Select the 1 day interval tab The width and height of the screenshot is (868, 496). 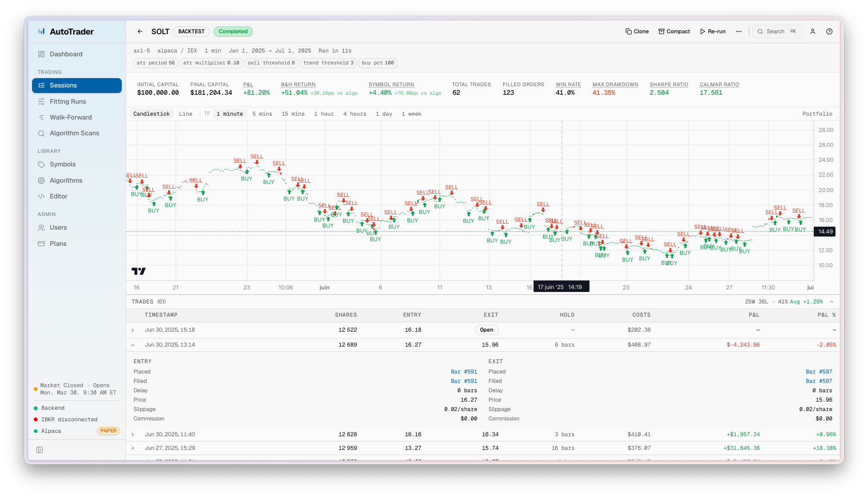(x=384, y=114)
